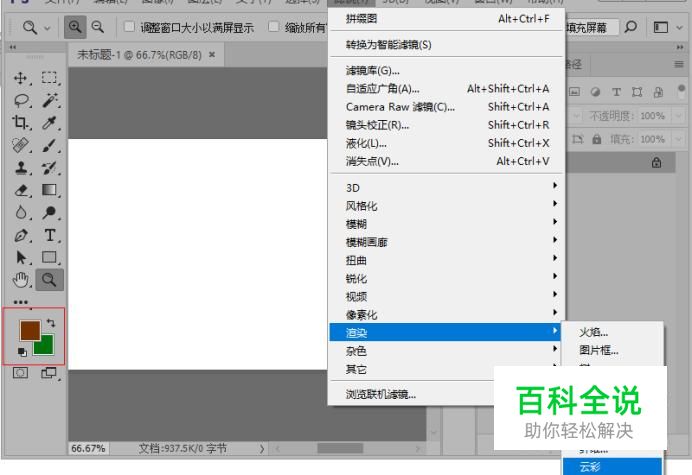Viewport: 692px width, 475px height.
Task: Select the Horizontal Type tool
Action: click(49, 235)
